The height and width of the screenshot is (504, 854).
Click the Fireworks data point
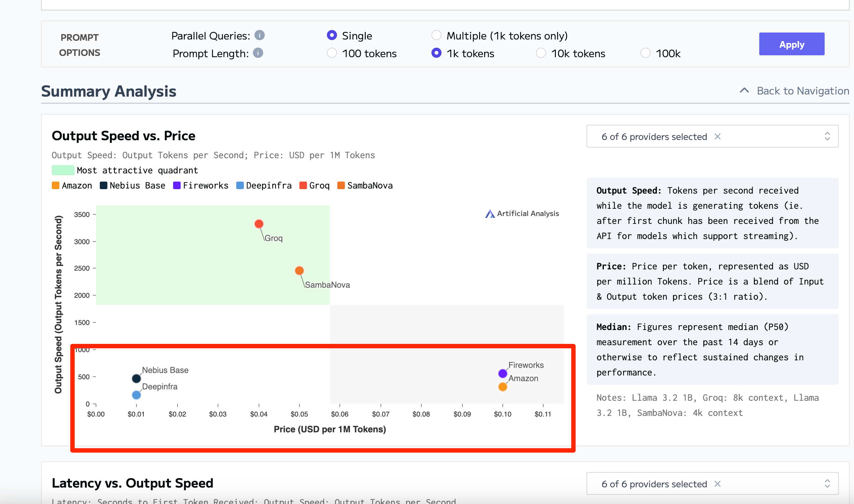pos(502,374)
